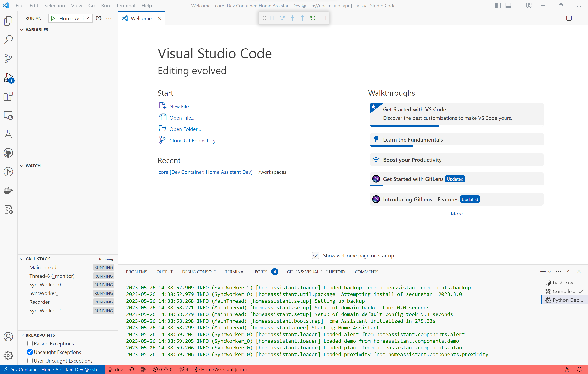Toggle Show welcome page on startup
The image size is (588, 374).
pos(315,256)
